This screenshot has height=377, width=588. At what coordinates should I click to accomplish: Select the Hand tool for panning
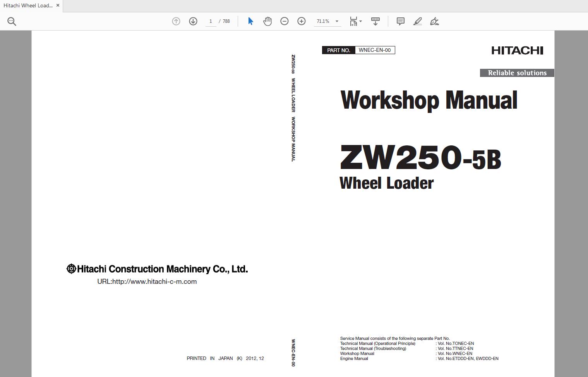(267, 21)
